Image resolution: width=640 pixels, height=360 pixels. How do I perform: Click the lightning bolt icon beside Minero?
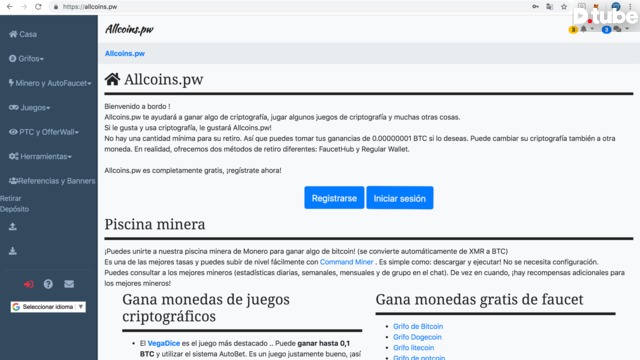point(11,83)
